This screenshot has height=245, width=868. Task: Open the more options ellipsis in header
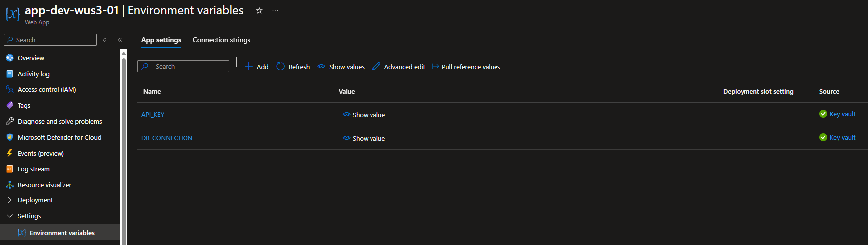click(275, 10)
